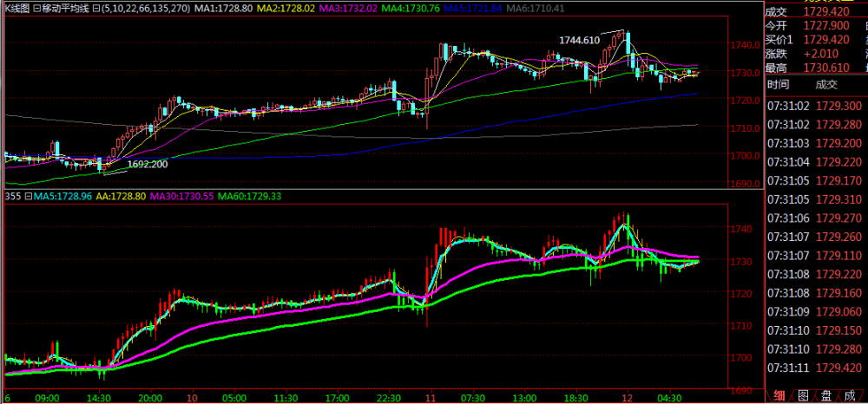The height and width of the screenshot is (404, 868).
Task: Select the yellow MA2:1728.02 legend
Action: (286, 9)
